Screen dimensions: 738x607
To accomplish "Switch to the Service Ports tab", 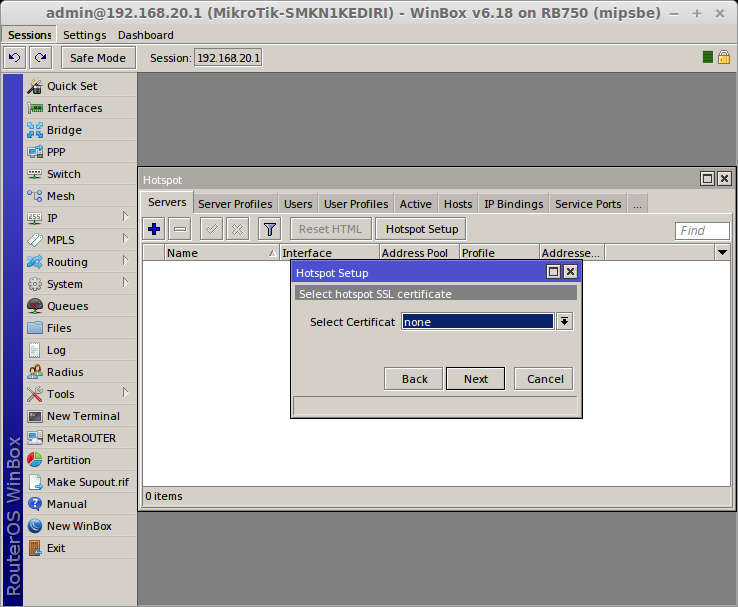I will [x=588, y=204].
